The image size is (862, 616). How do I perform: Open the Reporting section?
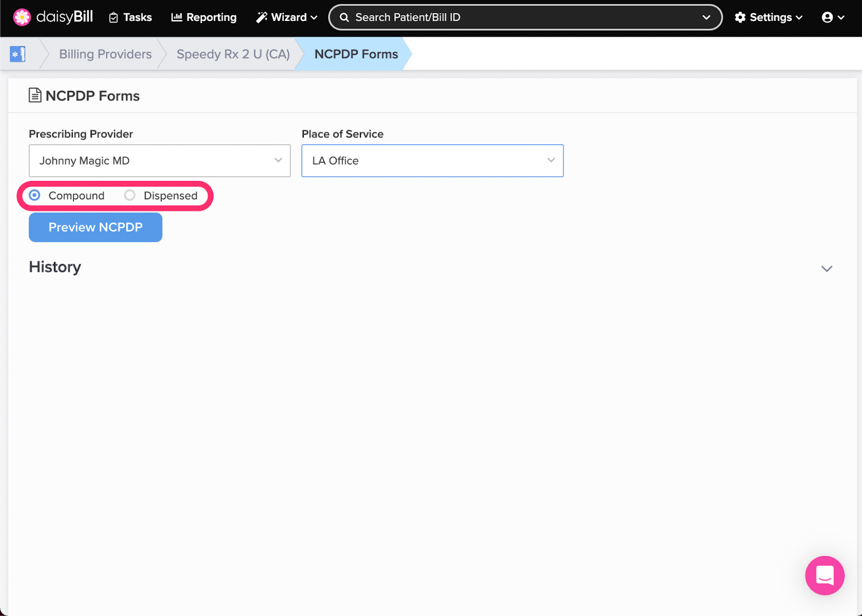point(204,17)
